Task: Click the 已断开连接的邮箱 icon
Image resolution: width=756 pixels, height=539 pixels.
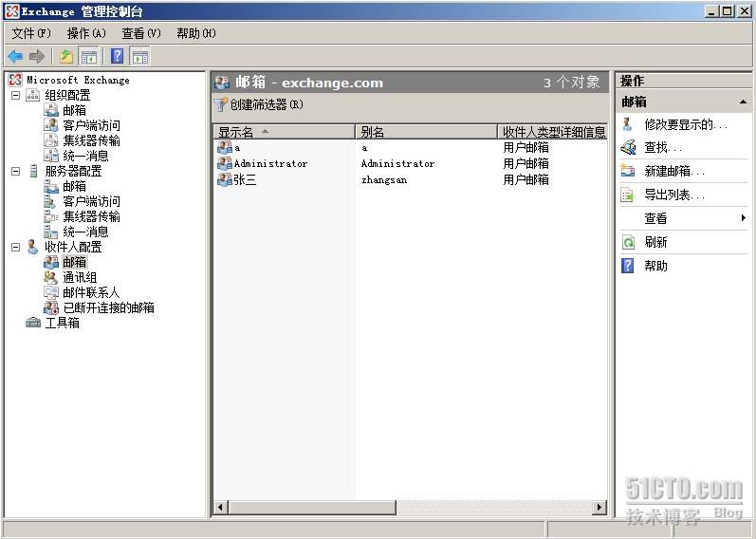Action: [x=51, y=307]
